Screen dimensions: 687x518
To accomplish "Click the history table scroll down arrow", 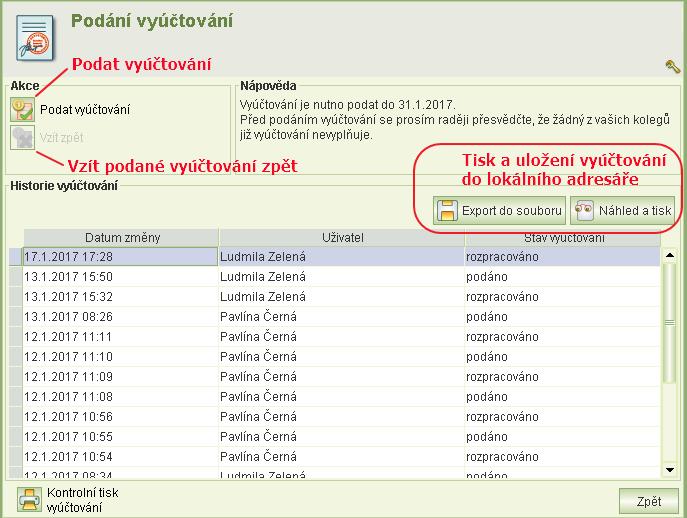I will (669, 470).
